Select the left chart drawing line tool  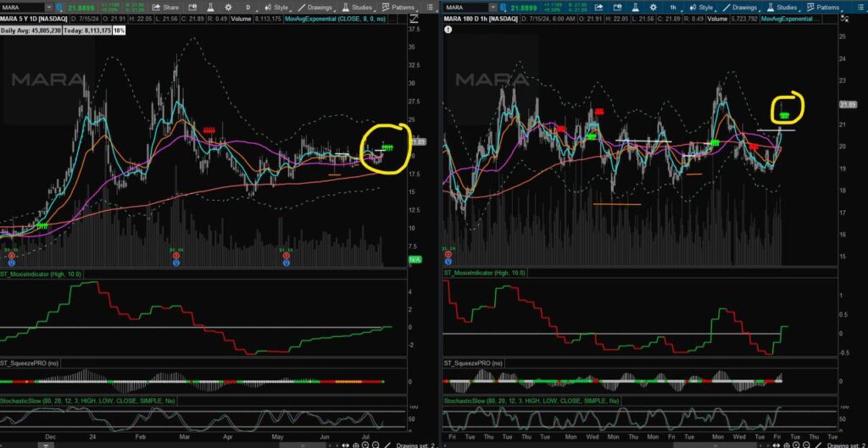[387, 445]
